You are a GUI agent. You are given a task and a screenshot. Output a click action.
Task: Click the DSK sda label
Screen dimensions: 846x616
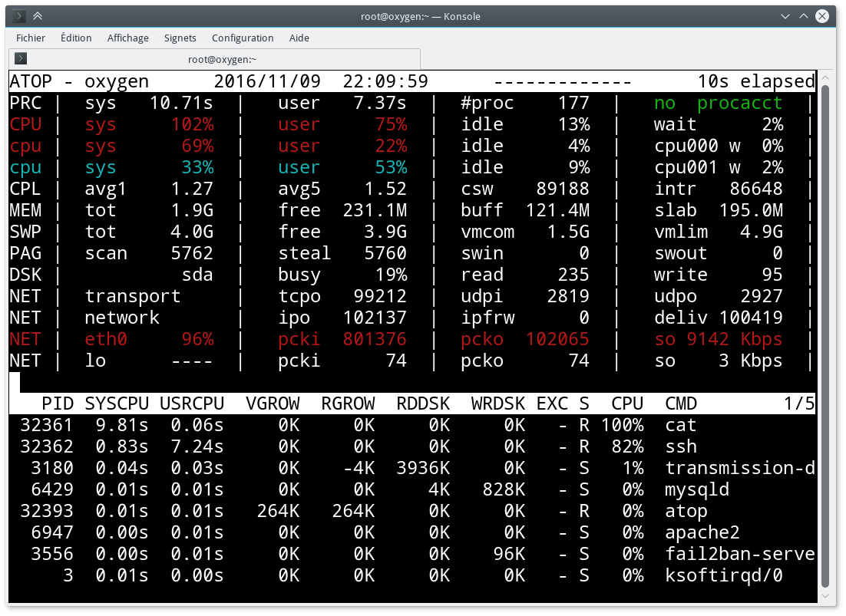point(197,275)
